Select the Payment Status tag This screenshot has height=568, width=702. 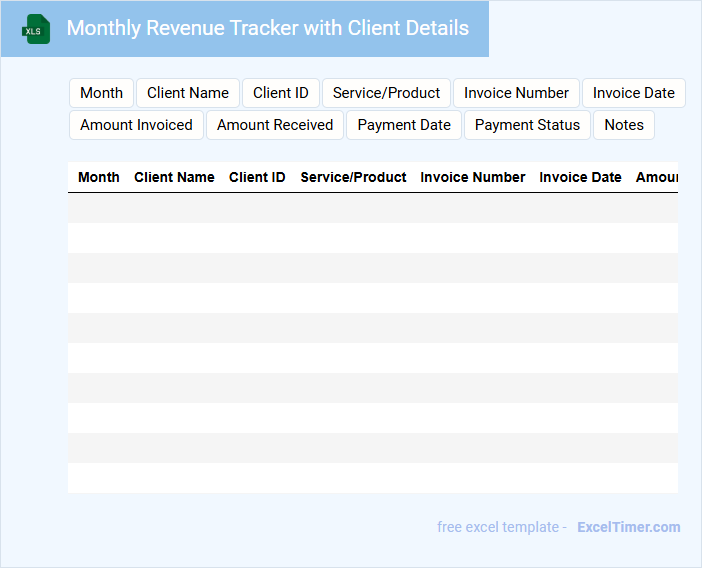pyautogui.click(x=527, y=125)
